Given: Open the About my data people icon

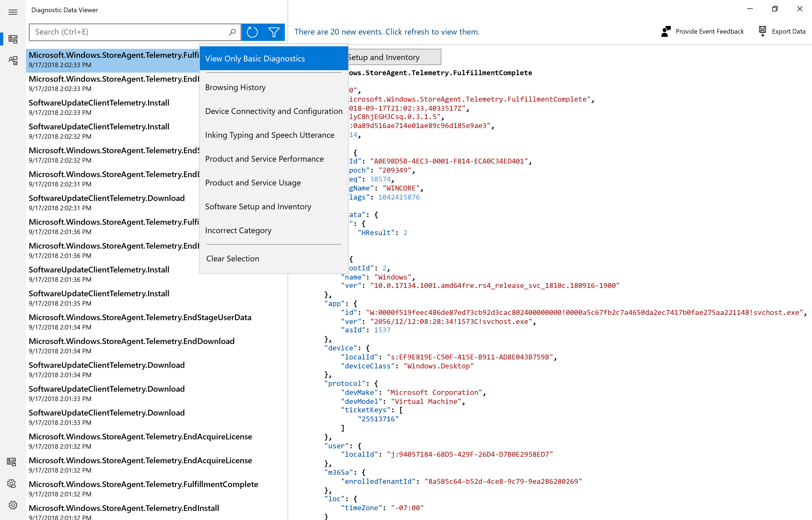Looking at the screenshot, I should pos(13,61).
